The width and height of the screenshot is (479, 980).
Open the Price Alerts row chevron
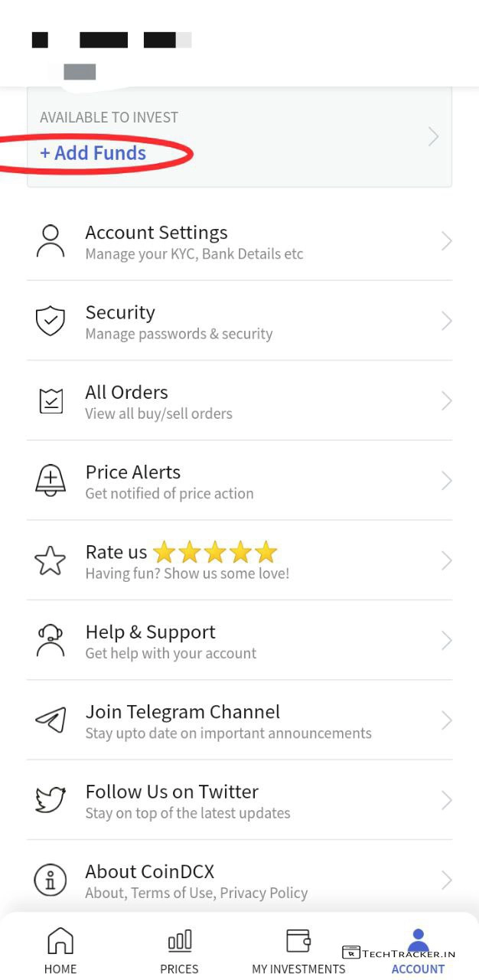(447, 481)
